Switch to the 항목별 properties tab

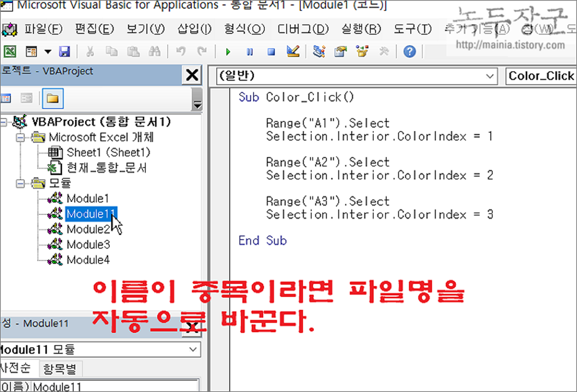[x=60, y=368]
